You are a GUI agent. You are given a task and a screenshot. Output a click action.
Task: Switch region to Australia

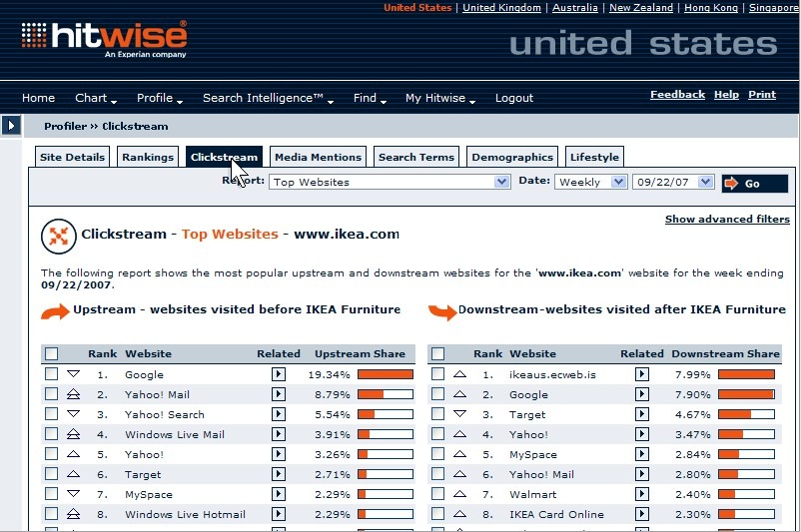574,8
